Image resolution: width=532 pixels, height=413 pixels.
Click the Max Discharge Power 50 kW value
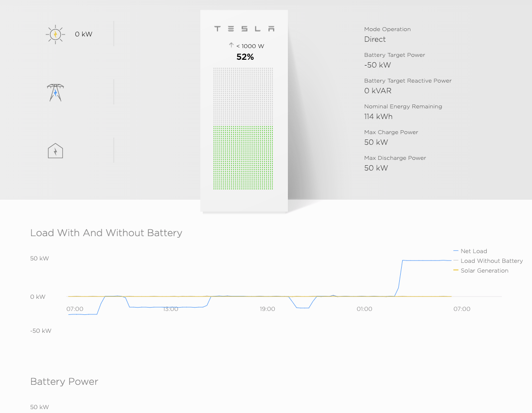click(376, 168)
